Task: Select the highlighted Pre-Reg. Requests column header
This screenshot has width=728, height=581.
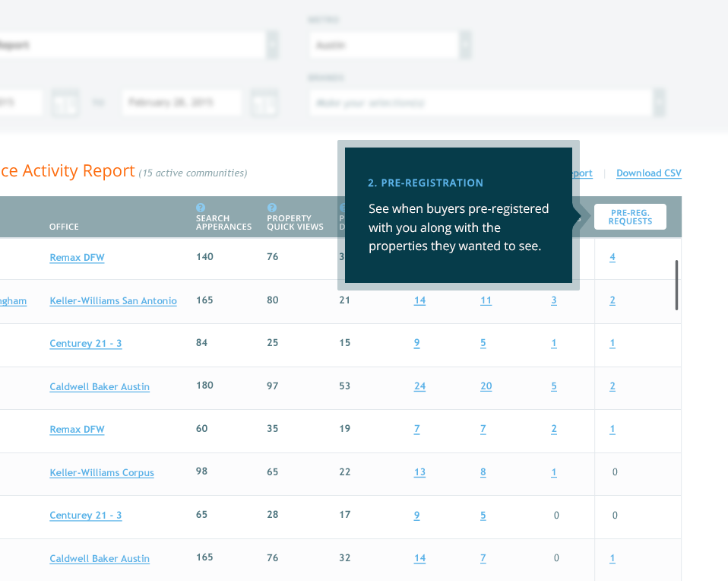Action: [630, 217]
